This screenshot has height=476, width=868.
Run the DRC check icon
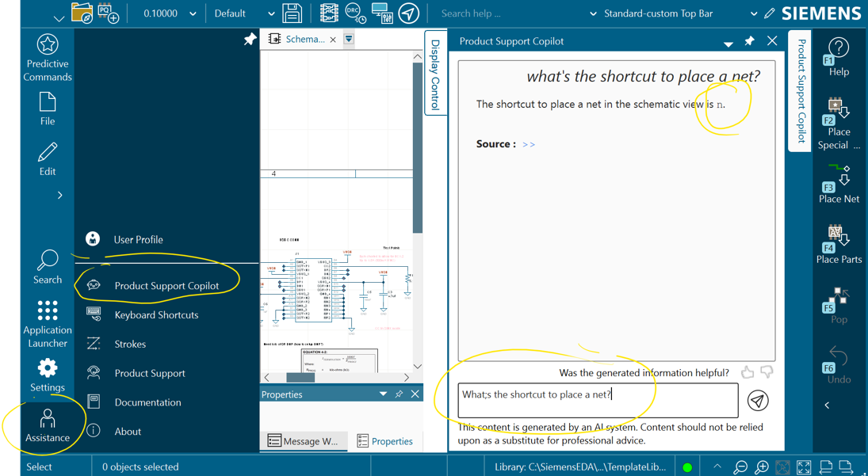pyautogui.click(x=355, y=13)
